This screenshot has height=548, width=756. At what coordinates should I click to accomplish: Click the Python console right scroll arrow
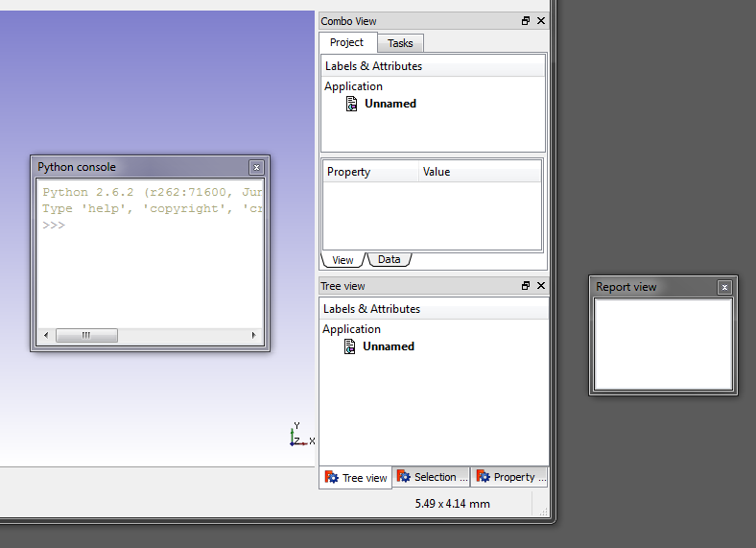point(254,335)
